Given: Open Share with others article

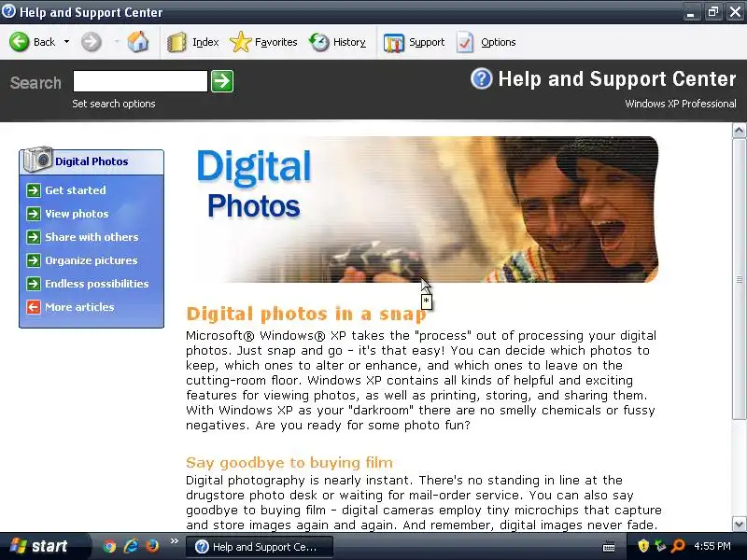Looking at the screenshot, I should coord(92,237).
